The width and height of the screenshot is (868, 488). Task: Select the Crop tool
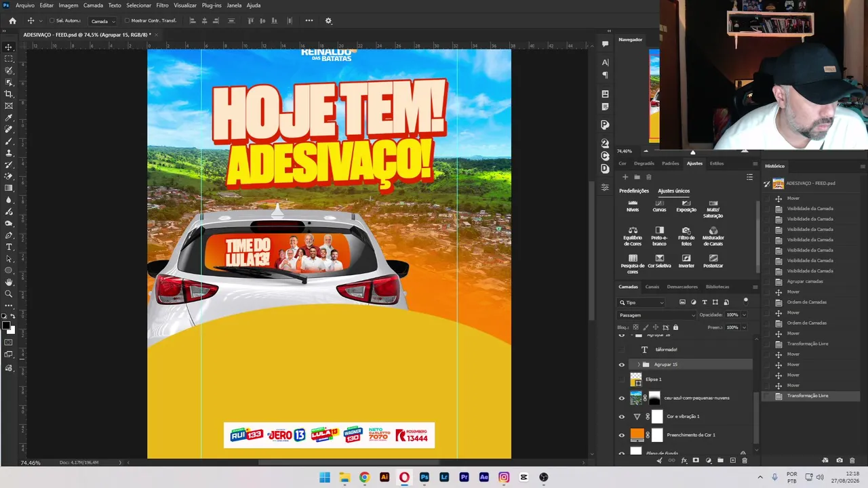[x=9, y=94]
